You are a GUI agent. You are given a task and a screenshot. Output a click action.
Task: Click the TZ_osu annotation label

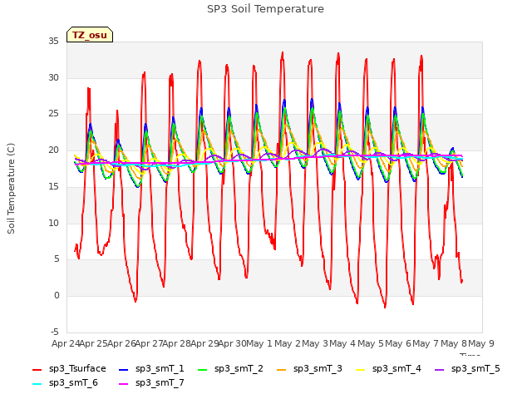(90, 35)
